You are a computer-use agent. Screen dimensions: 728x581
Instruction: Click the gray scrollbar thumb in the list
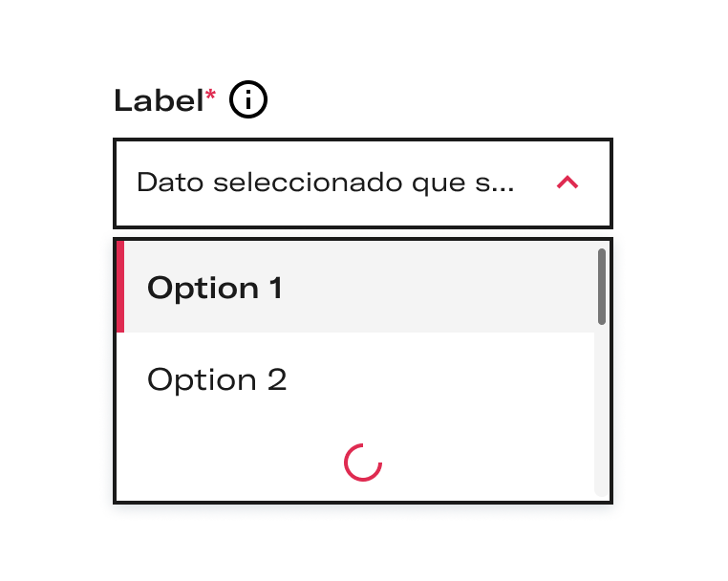pos(602,287)
